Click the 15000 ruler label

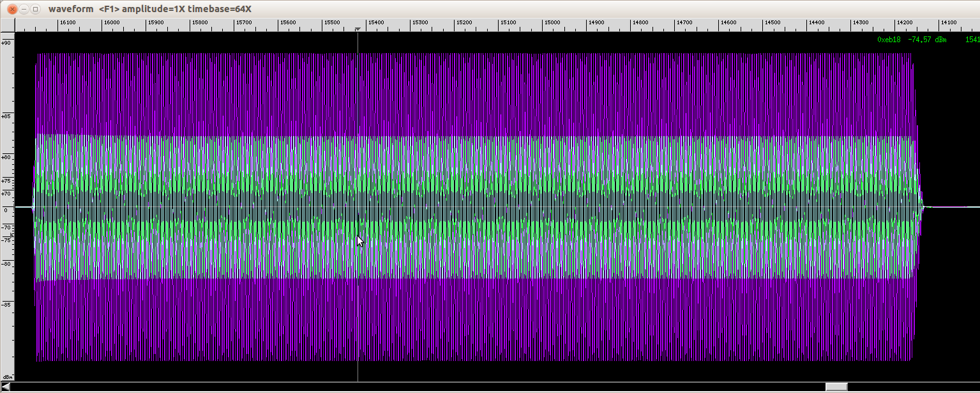(552, 23)
